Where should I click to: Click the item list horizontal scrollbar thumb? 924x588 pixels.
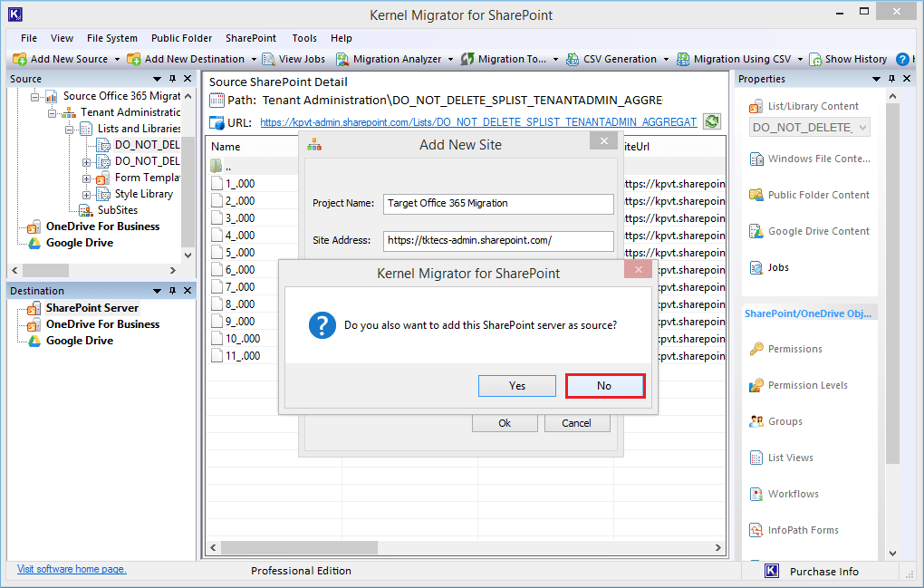pos(299,547)
